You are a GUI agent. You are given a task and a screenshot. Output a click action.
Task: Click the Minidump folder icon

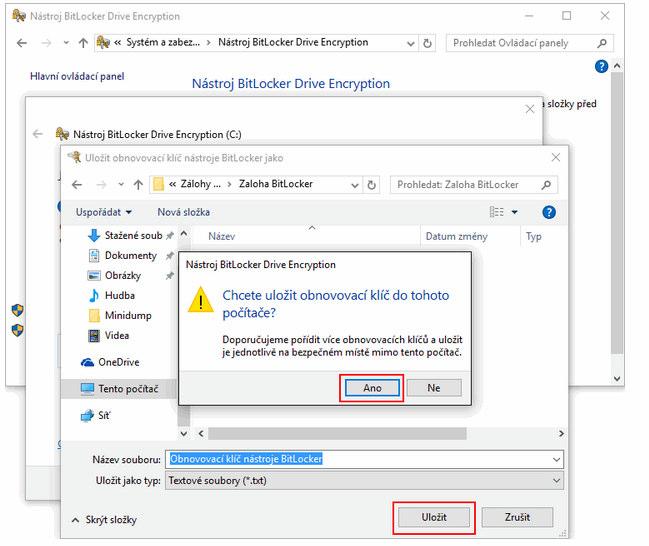94,315
